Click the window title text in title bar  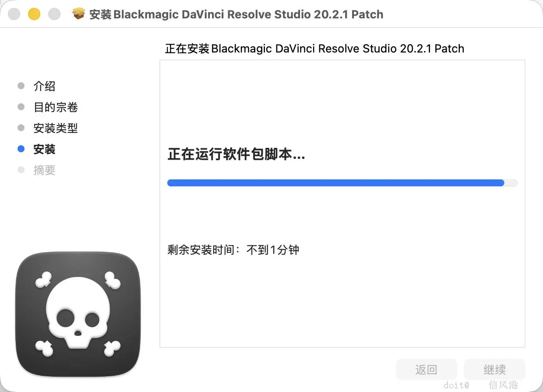236,14
